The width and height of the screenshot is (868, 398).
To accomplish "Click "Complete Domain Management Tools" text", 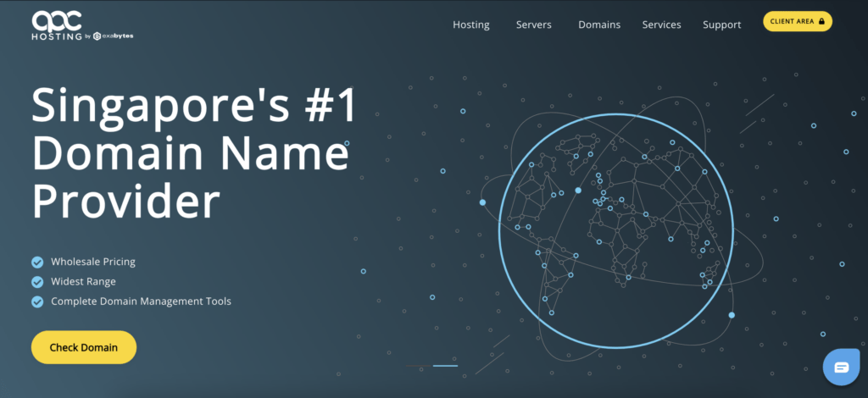I will [x=142, y=301].
